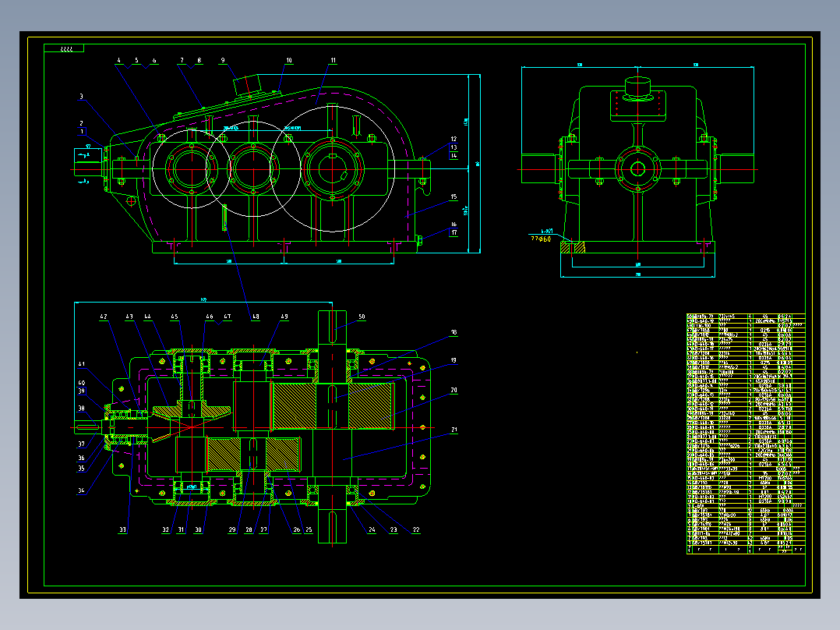Screen dimensions: 840x630
Task: Select part label 35
Action: [x=81, y=468]
